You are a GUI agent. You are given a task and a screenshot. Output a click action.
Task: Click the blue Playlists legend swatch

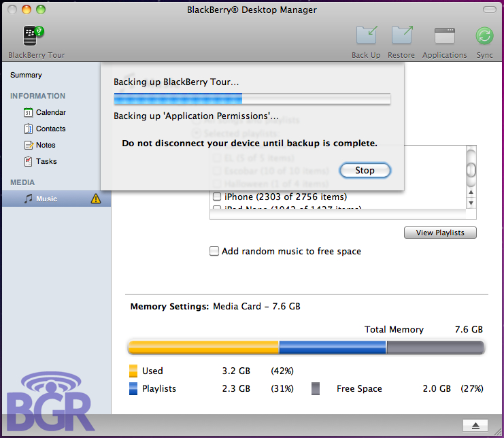pyautogui.click(x=133, y=388)
